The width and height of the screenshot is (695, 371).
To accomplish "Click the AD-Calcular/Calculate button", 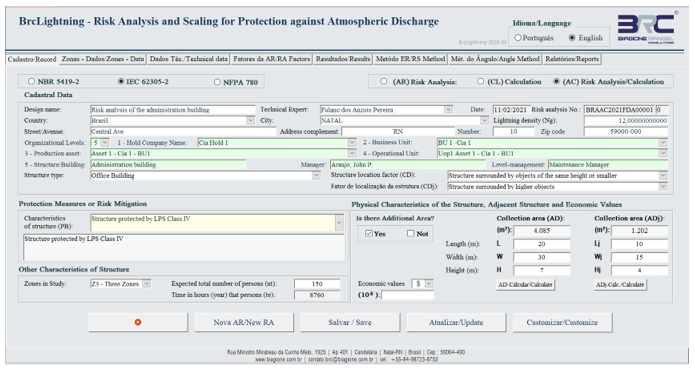I will (525, 285).
